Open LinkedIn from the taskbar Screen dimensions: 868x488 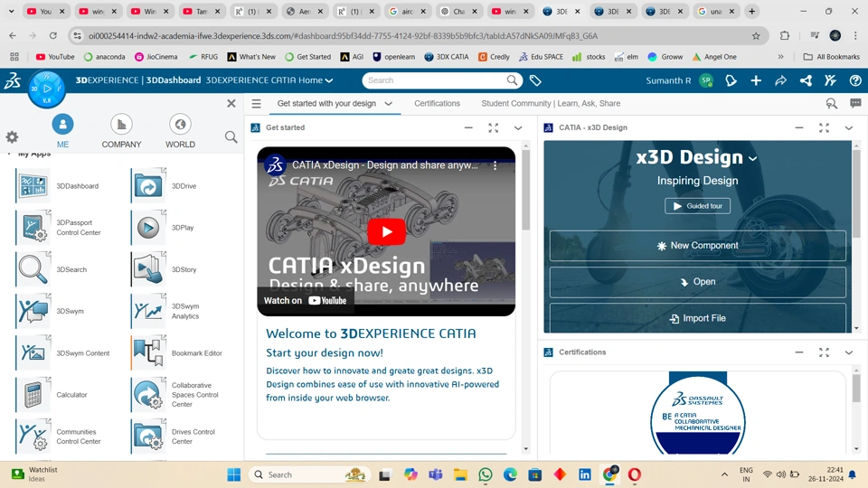[x=585, y=474]
